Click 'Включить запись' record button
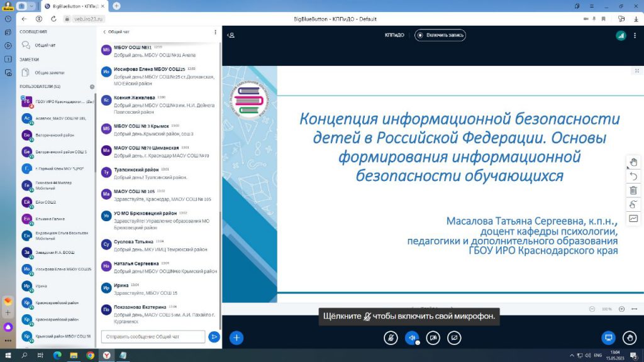 (440, 35)
